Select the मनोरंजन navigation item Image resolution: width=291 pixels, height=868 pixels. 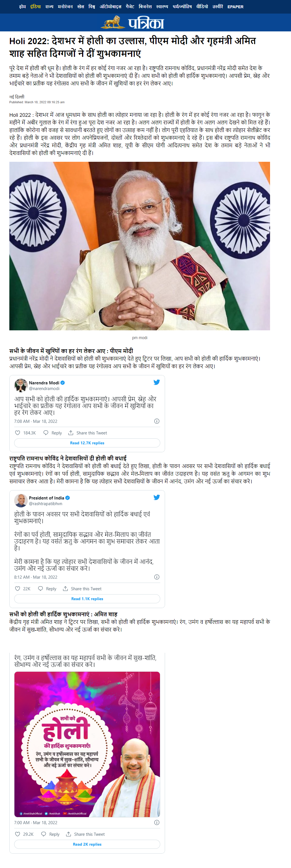tap(65, 7)
